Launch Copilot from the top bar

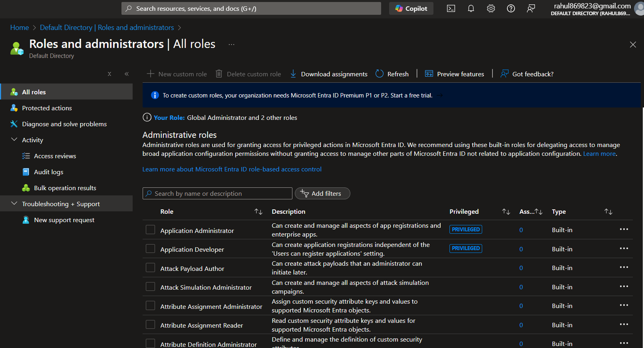click(411, 8)
